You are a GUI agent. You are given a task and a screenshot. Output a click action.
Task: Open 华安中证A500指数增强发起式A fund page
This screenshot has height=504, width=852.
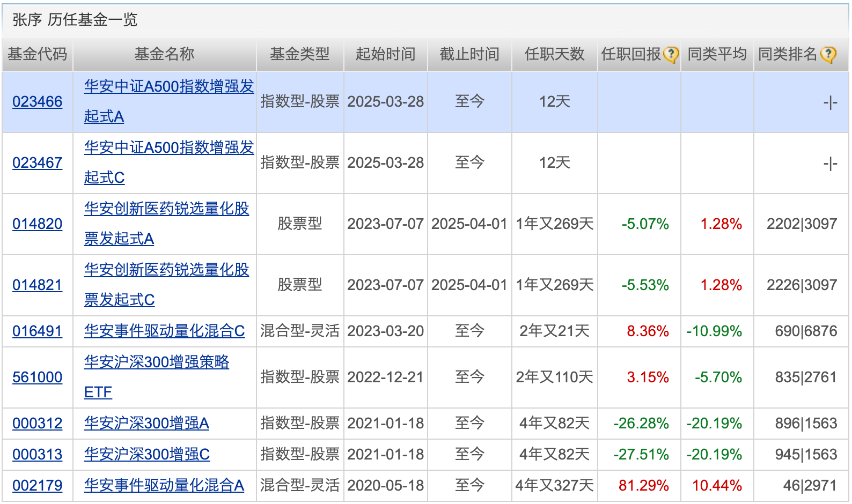click(168, 101)
